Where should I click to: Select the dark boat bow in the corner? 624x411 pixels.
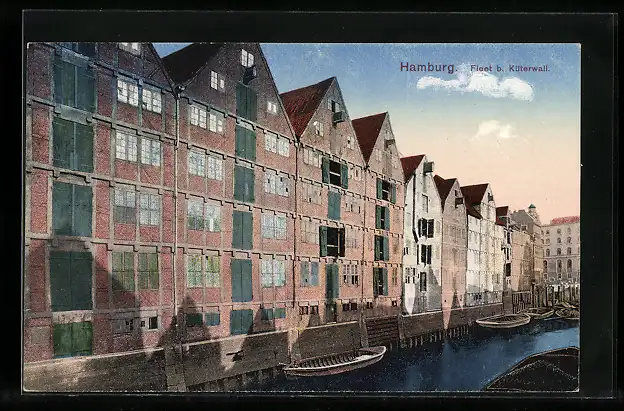click(x=540, y=373)
